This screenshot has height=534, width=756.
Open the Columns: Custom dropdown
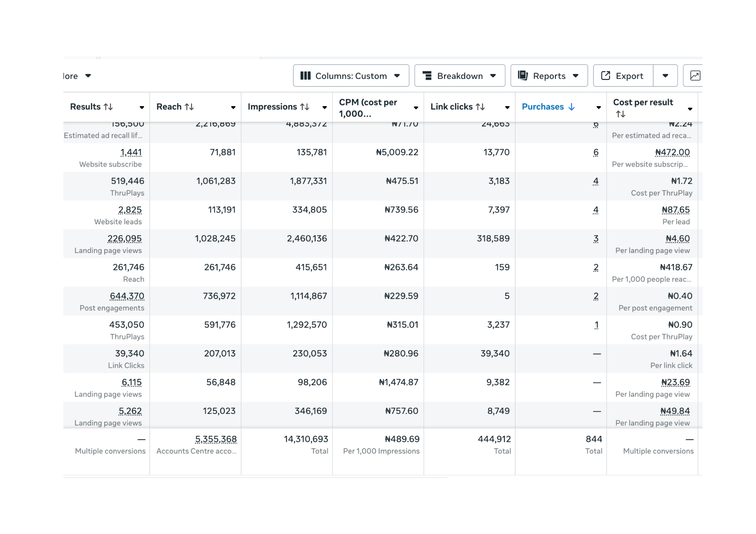[351, 76]
